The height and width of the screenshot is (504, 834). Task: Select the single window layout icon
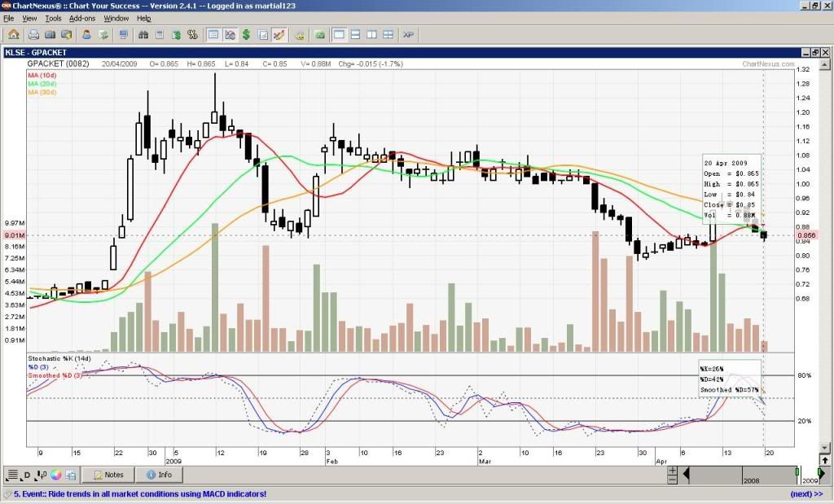(x=339, y=34)
